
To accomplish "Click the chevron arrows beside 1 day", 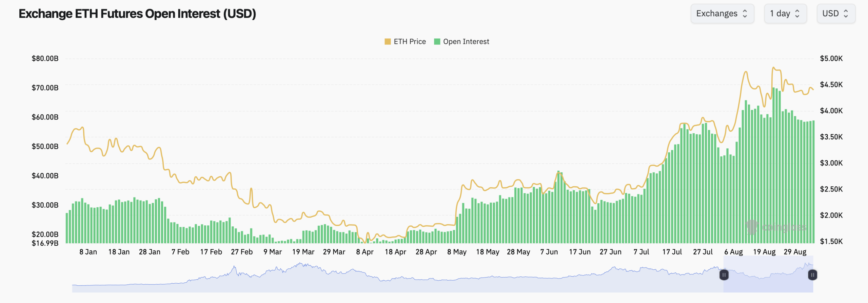I will (797, 14).
